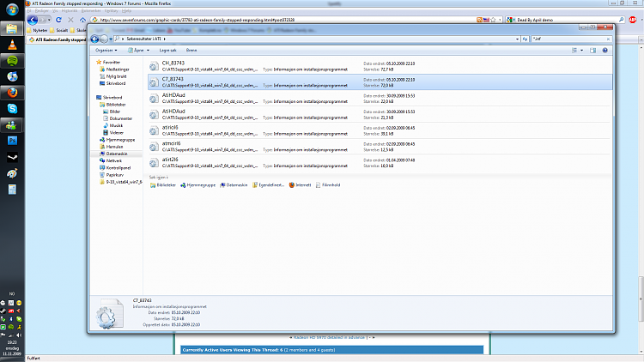Select Kontrollpanel in navigation pane
This screenshot has height=362, width=644.
[x=115, y=168]
